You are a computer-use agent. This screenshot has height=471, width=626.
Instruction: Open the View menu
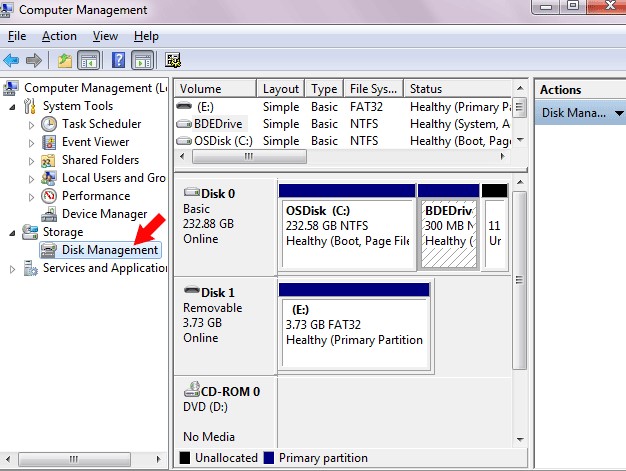(x=105, y=36)
